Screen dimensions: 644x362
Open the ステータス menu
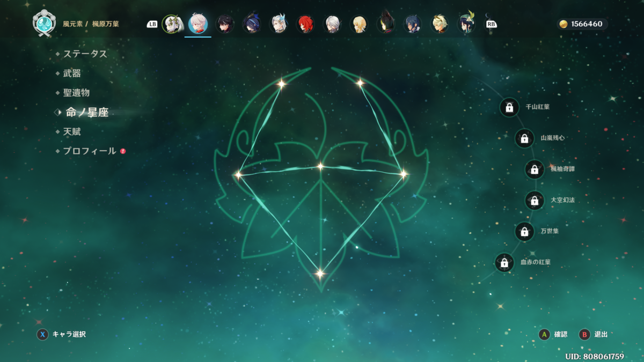(85, 54)
